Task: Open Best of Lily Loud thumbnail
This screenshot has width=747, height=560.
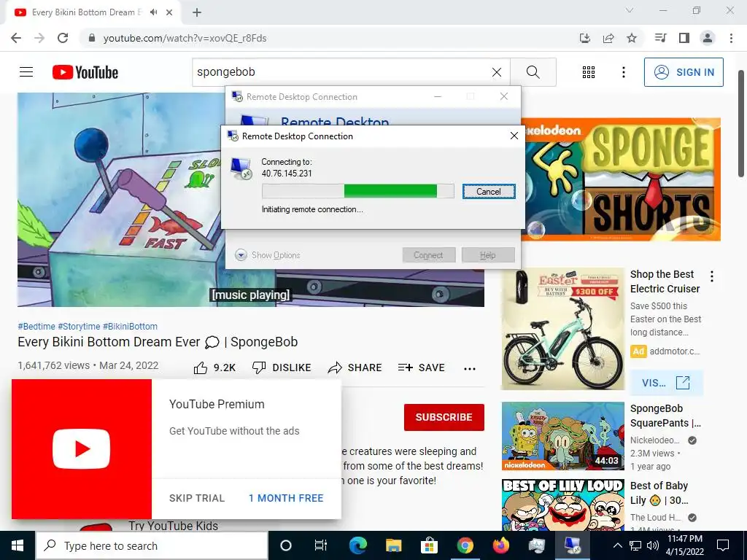Action: pyautogui.click(x=563, y=505)
